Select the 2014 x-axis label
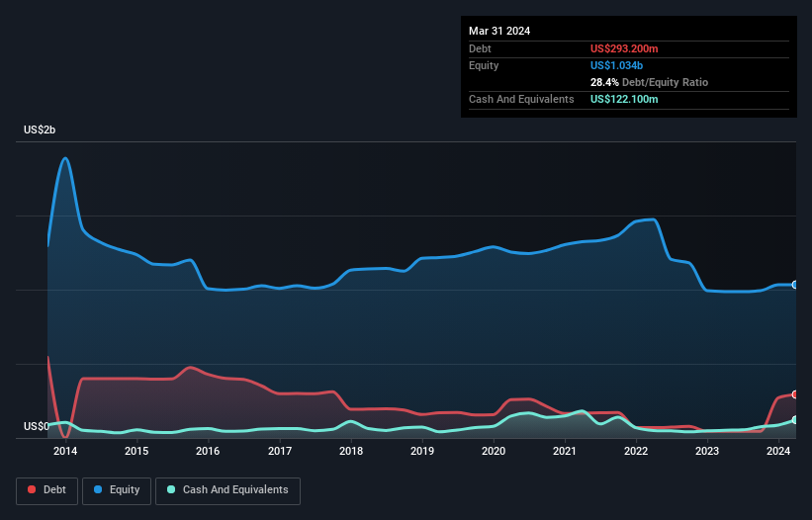 (65, 451)
